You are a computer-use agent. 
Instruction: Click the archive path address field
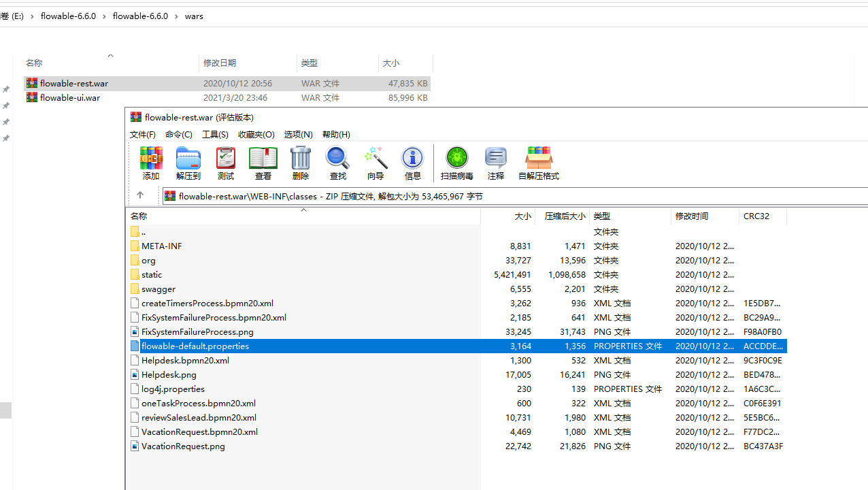[515, 196]
